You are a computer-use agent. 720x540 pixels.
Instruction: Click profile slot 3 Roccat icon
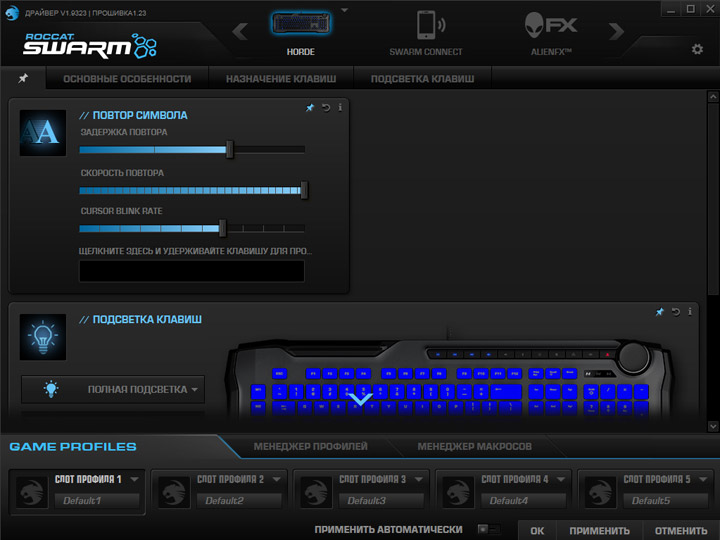coord(316,492)
